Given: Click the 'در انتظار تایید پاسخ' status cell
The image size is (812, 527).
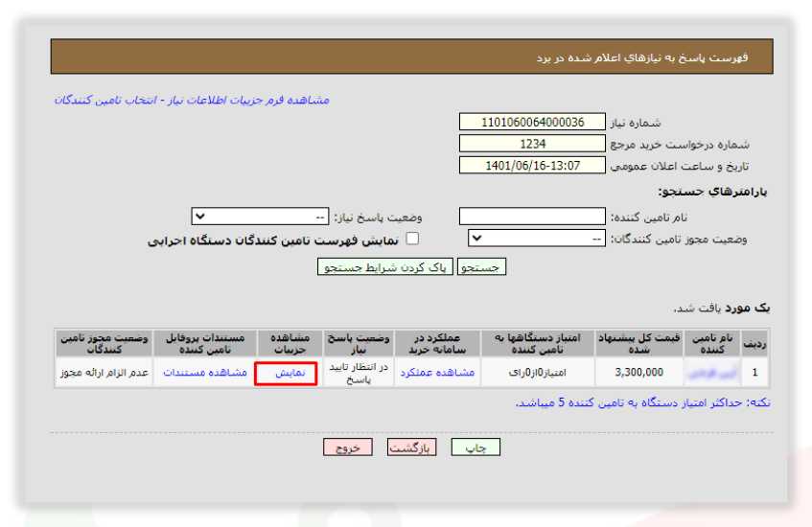Looking at the screenshot, I should [x=359, y=373].
